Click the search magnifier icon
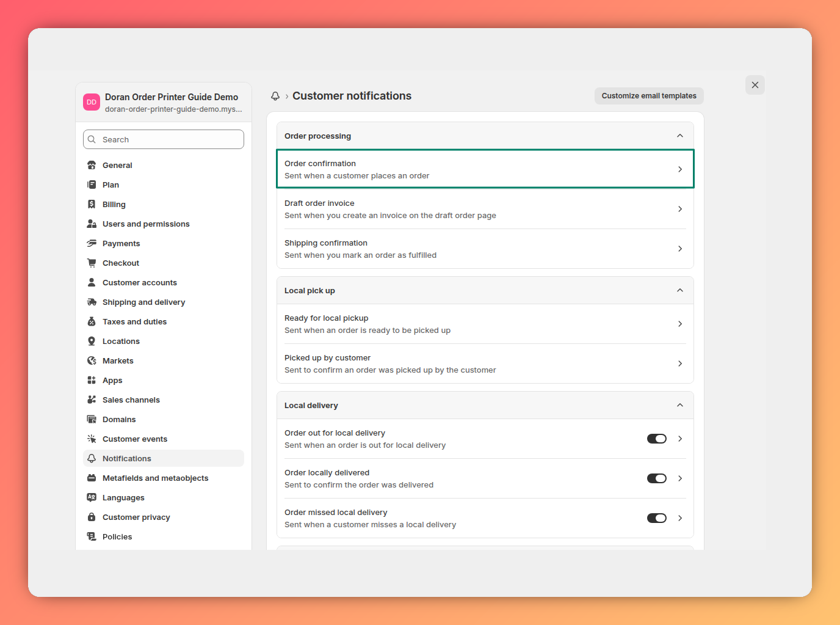Viewport: 840px width, 625px height. (x=92, y=139)
